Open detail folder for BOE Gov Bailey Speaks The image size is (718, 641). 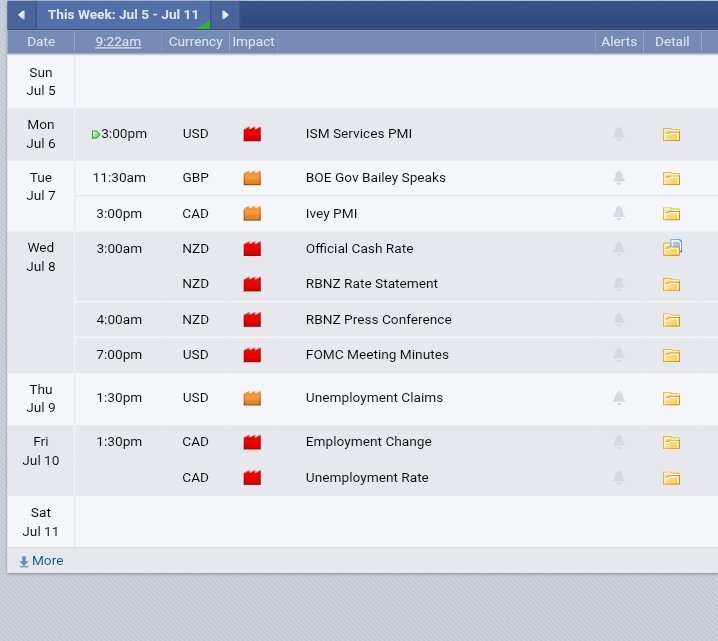pos(672,178)
